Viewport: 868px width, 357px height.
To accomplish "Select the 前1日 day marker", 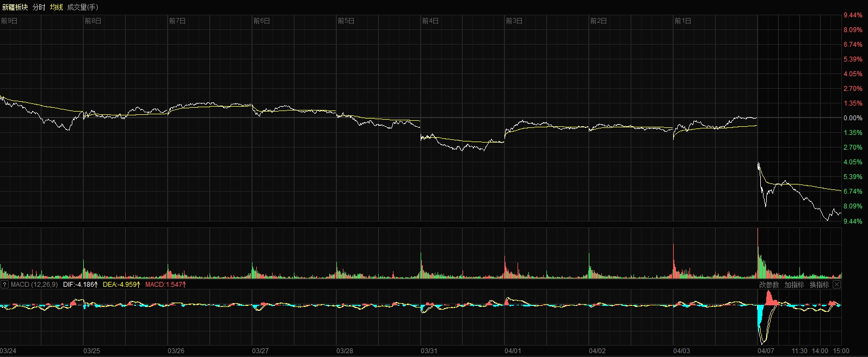I will pyautogui.click(x=683, y=21).
